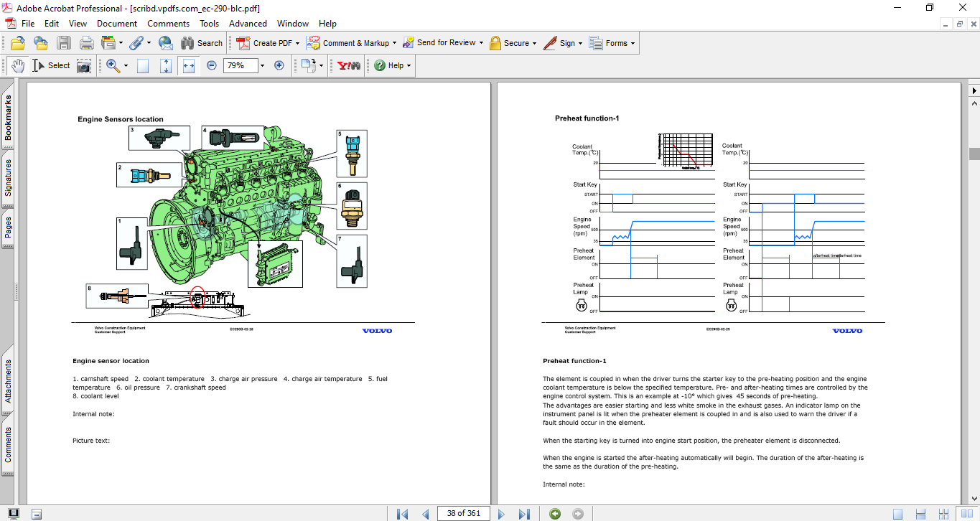Click the Select text tool button
The height and width of the screenshot is (521, 980).
[x=51, y=65]
